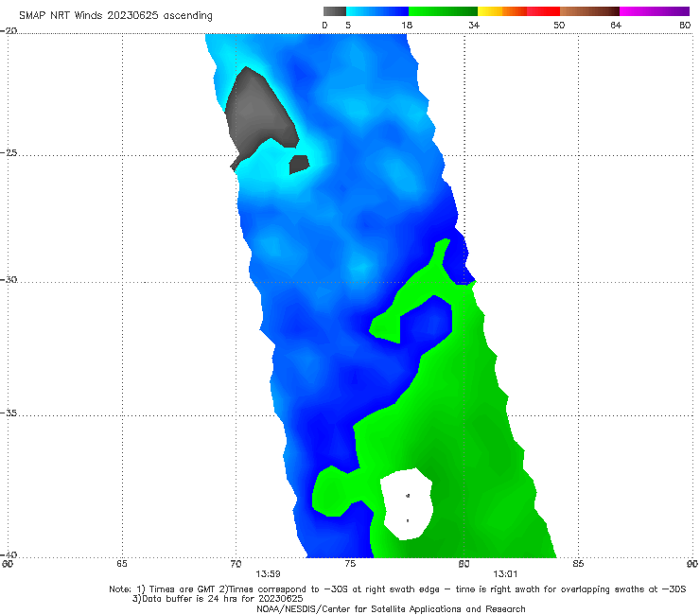
Task: Click the color bar label '18'
Action: [407, 26]
